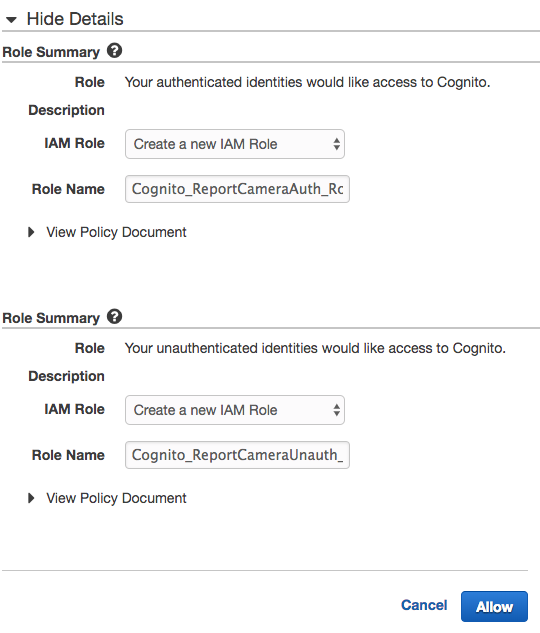The image size is (540, 633).
Task: Click the authenticated identities role description text
Action: tap(308, 82)
